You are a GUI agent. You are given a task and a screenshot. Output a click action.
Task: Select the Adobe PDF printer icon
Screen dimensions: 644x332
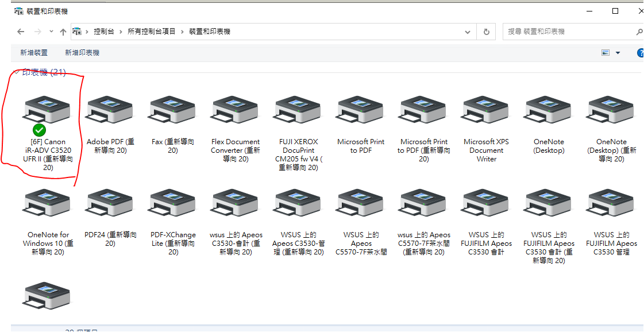(x=110, y=109)
